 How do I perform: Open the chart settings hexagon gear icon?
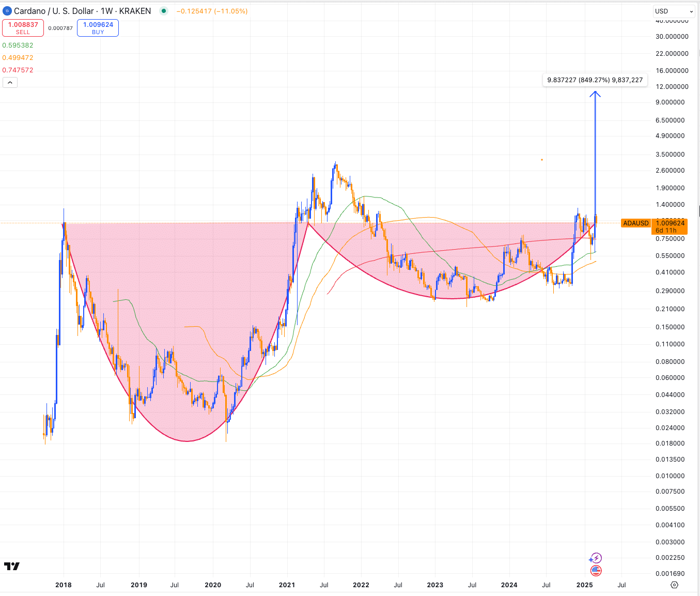(x=674, y=585)
